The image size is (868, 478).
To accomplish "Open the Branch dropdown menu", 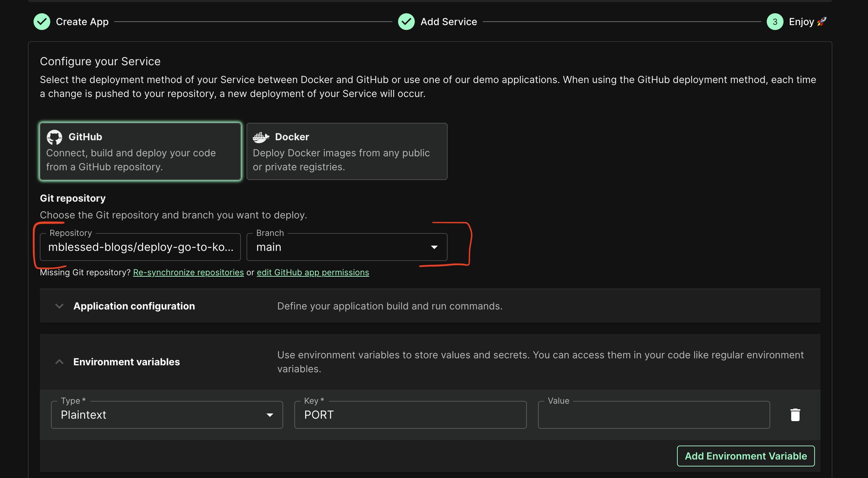I will coord(434,247).
